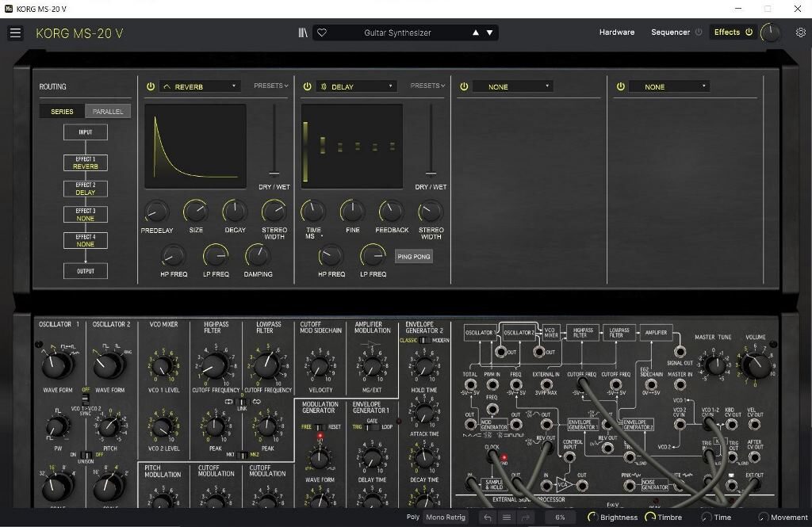Toggle Reverb effect power button
The height and width of the screenshot is (527, 812).
[150, 86]
